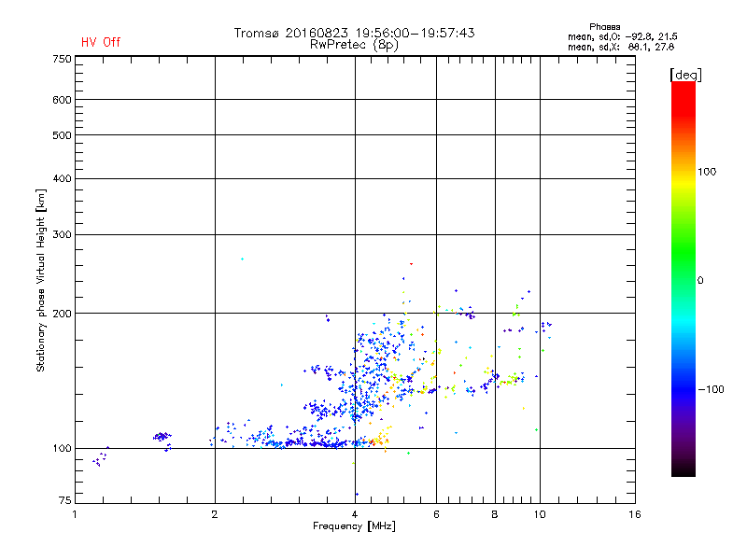The width and height of the screenshot is (747, 560).
Task: Click y-axis tick label '400'
Action: [62, 178]
